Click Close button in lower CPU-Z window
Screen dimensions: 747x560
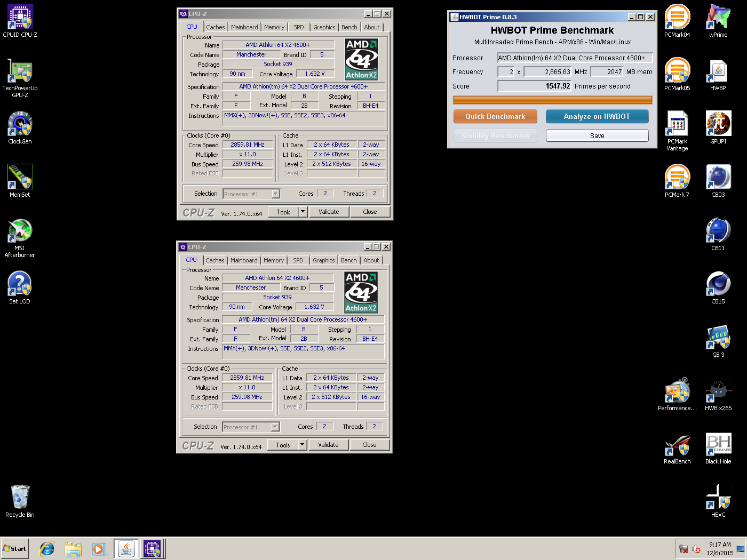click(369, 445)
